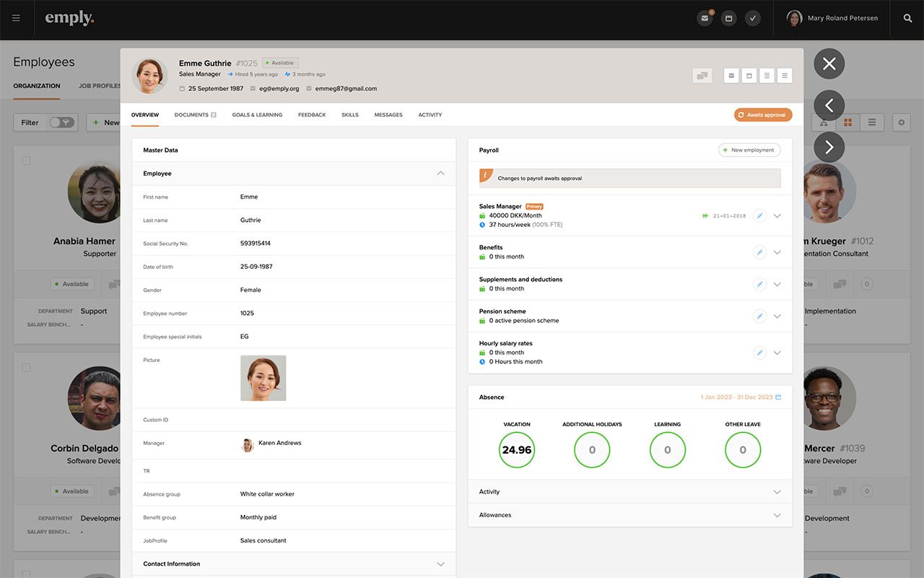Image resolution: width=924 pixels, height=578 pixels.
Task: Tick the checkbox on Anabia Hamer's card
Action: click(x=26, y=160)
